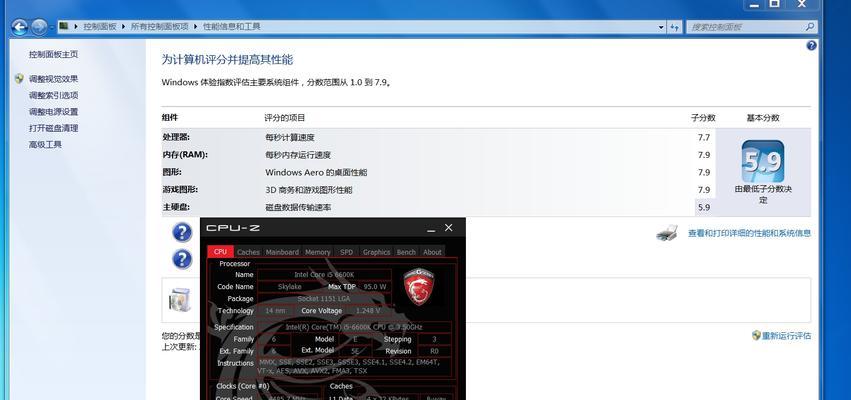Click the 重新运行评估 link
This screenshot has width=851, height=400.
pos(786,335)
